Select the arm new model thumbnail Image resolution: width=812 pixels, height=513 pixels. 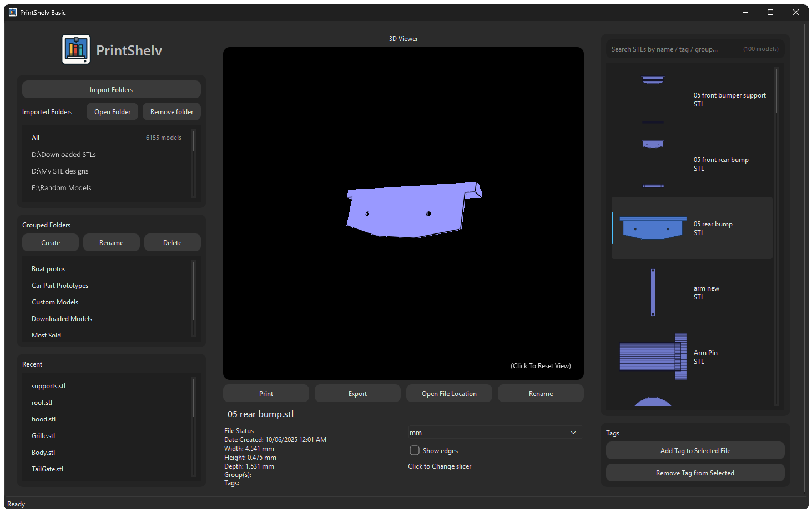[x=653, y=292]
